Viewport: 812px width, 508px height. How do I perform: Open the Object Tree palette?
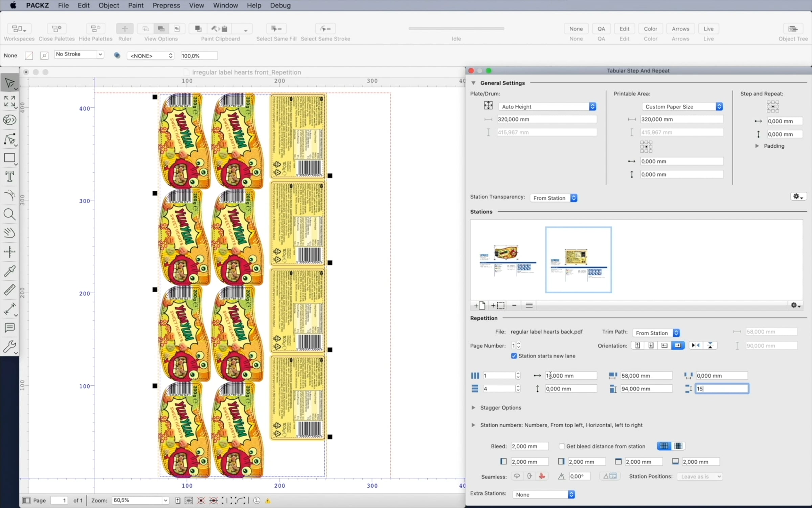coord(793,29)
